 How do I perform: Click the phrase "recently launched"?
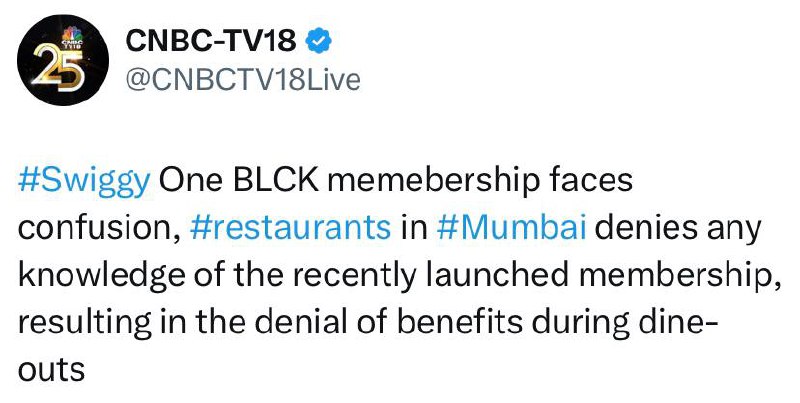click(431, 276)
